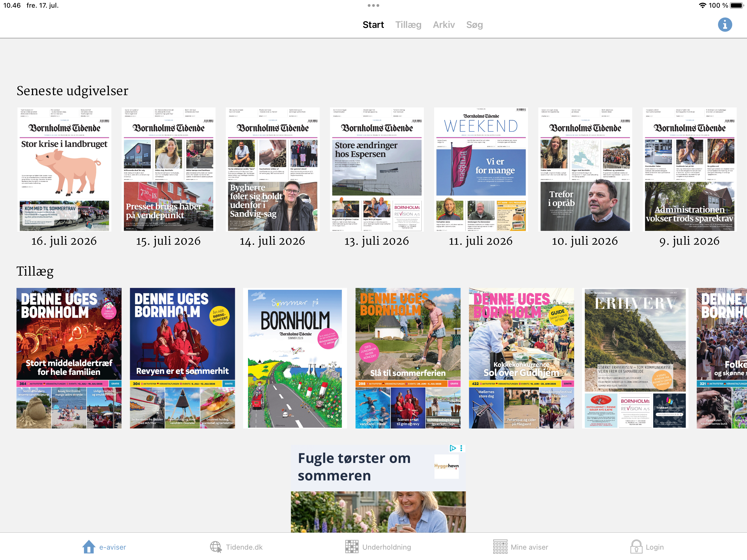Open the ERHVERV supplement cover
This screenshot has width=747, height=560.
pyautogui.click(x=635, y=358)
